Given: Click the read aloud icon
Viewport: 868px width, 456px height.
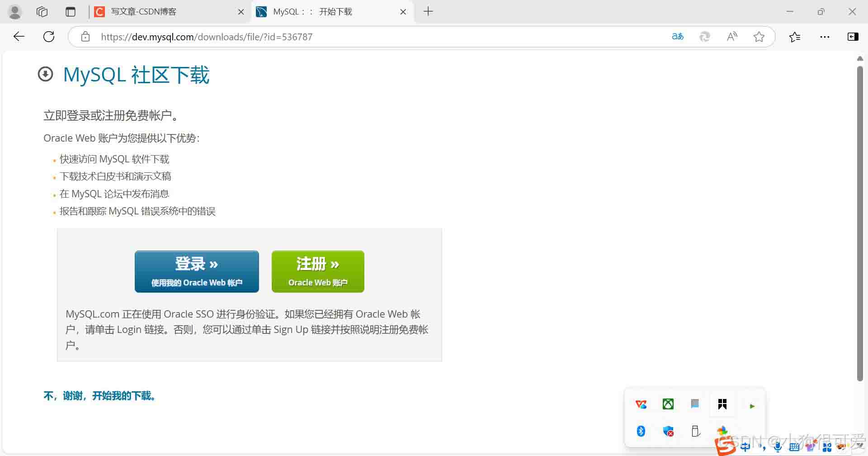Looking at the screenshot, I should pos(732,37).
